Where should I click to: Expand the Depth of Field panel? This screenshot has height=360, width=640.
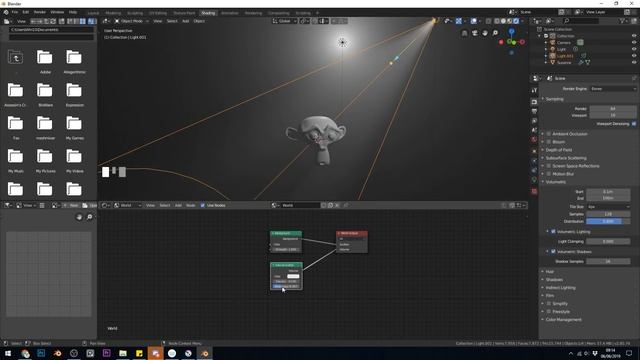(x=559, y=150)
